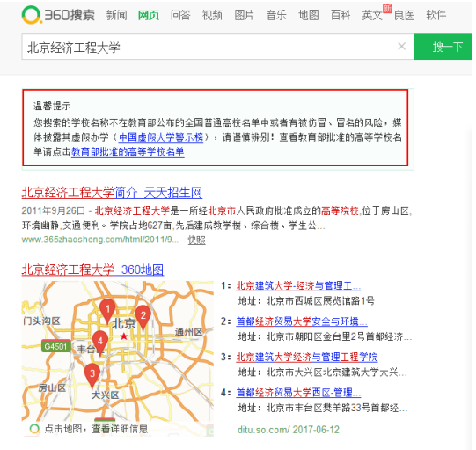Click the 2011年9月26日 result date
The height and width of the screenshot is (450, 476).
(x=54, y=210)
